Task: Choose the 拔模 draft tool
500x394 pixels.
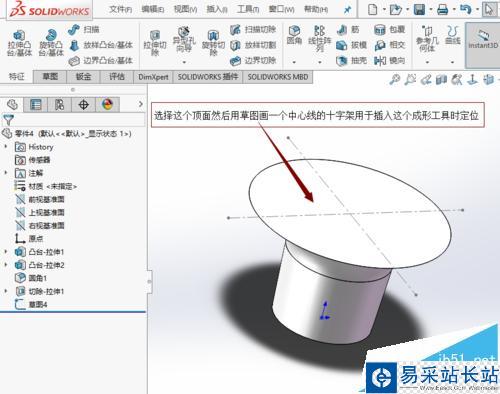Action: click(x=352, y=45)
